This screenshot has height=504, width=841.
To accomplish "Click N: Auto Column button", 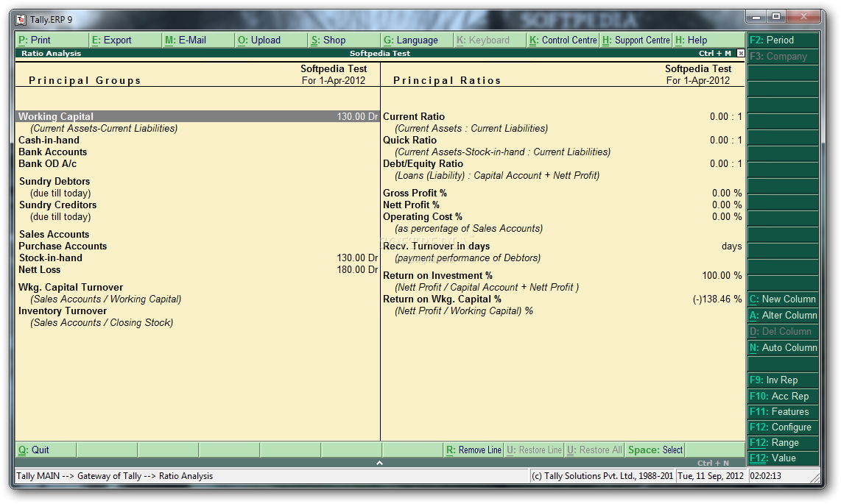I will (x=783, y=347).
